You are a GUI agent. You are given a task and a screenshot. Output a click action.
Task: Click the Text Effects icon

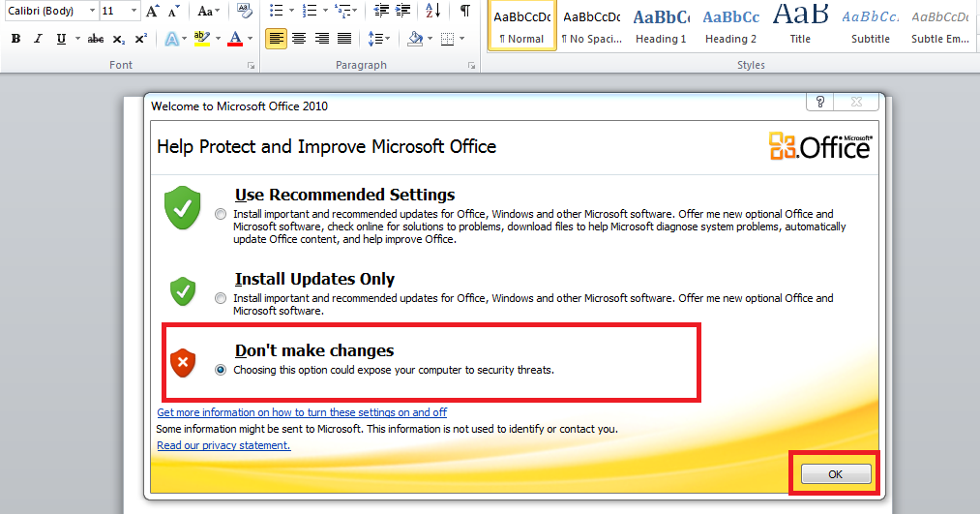coord(172,39)
